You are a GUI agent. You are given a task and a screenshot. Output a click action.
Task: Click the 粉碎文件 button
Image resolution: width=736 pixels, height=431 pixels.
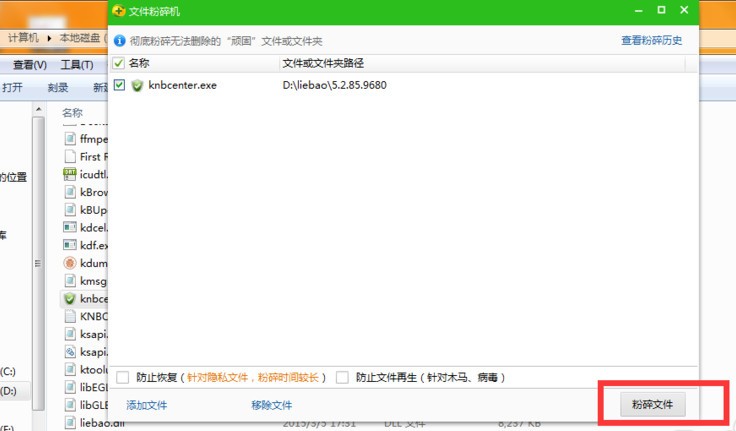click(x=652, y=404)
